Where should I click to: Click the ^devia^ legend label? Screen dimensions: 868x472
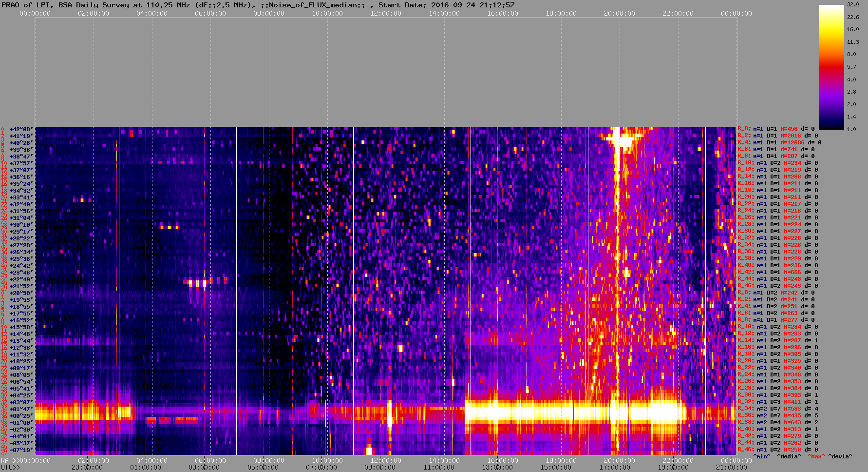click(840, 456)
